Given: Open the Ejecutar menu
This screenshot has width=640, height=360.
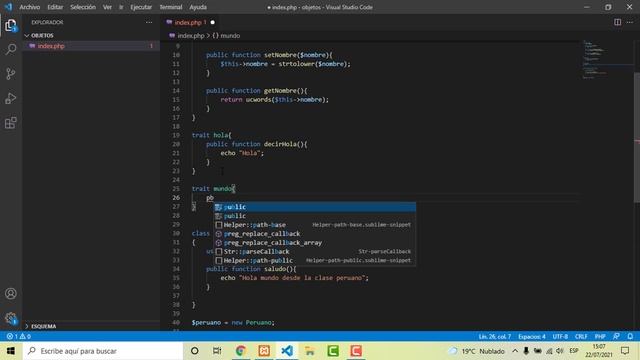Looking at the screenshot, I should 141,7.
